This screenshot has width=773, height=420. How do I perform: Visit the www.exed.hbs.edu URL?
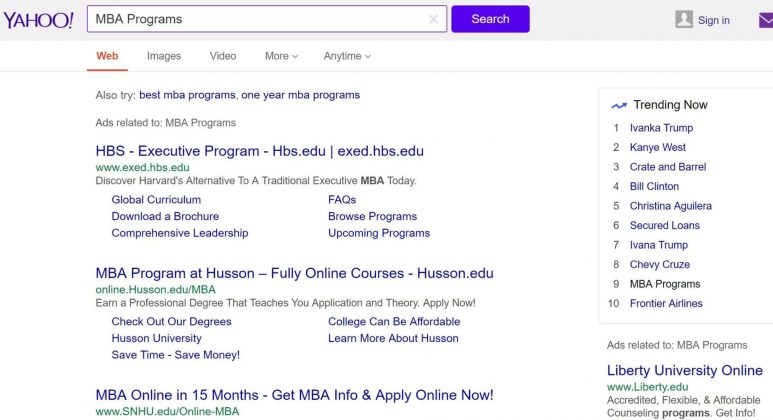point(142,168)
